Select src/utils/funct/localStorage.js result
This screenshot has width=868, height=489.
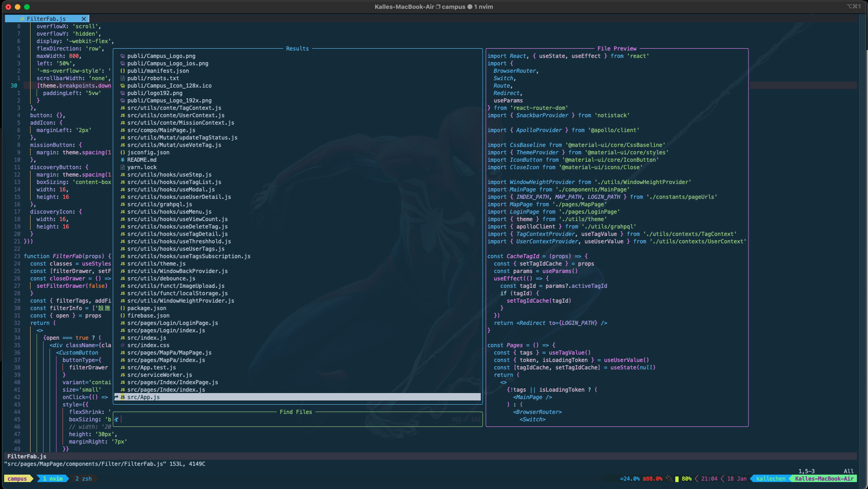[x=177, y=293]
